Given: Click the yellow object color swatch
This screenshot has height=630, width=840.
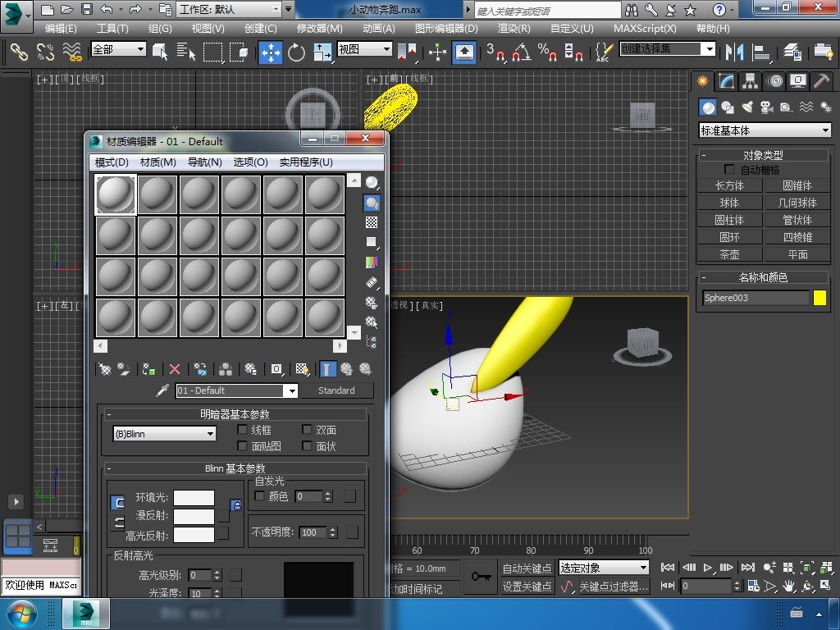Looking at the screenshot, I should pos(819,298).
